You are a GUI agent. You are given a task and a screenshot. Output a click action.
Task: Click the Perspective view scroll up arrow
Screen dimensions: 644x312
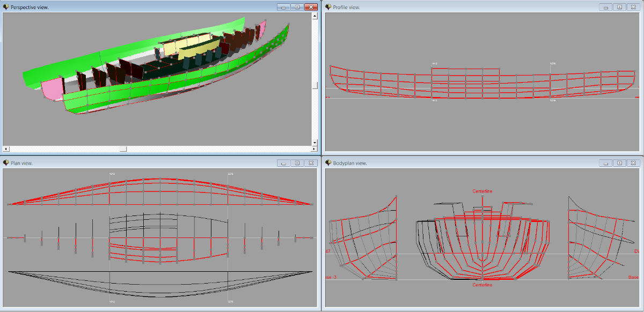[315, 16]
